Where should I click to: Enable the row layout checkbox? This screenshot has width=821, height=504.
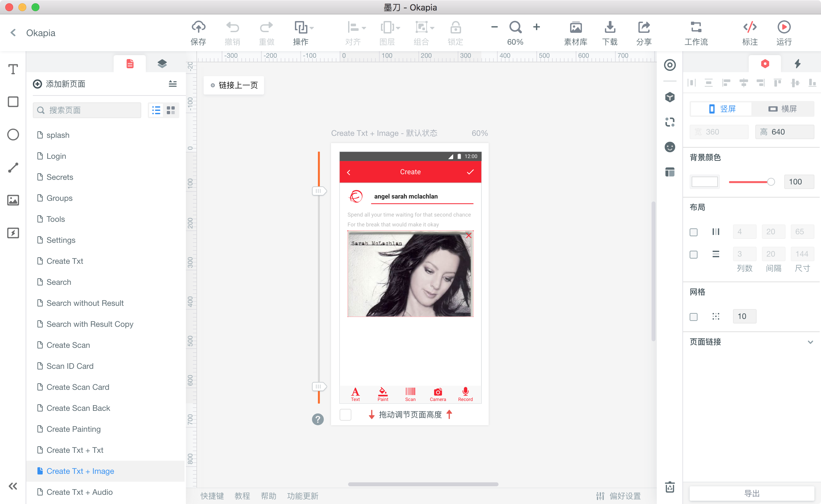pos(694,255)
